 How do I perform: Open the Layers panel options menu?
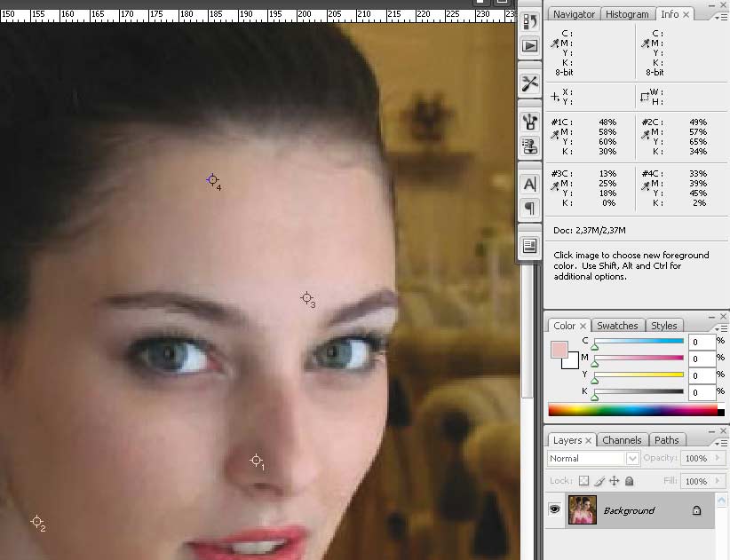point(721,443)
